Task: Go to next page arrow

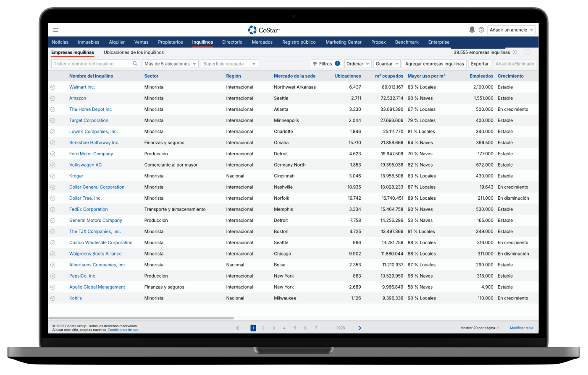Action: pos(360,328)
